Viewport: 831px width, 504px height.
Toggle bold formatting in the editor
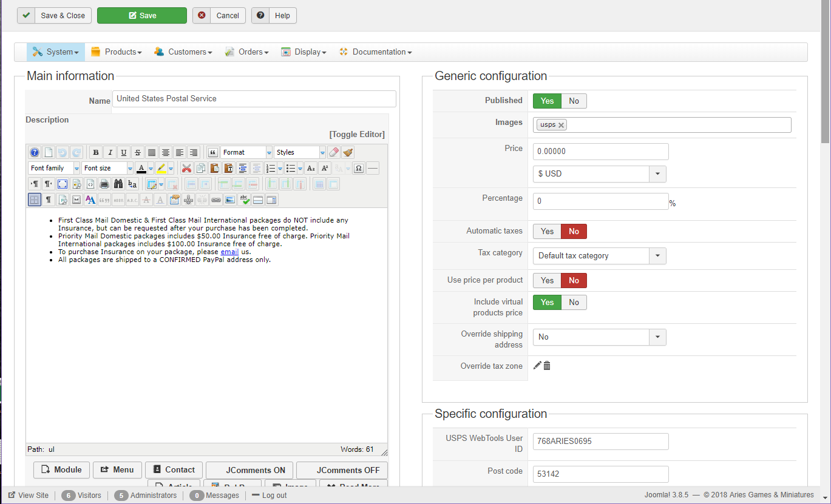[95, 153]
